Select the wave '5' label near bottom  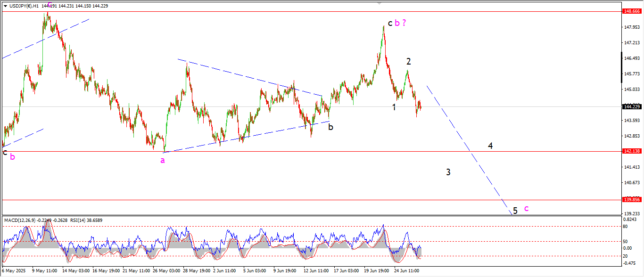(515, 211)
